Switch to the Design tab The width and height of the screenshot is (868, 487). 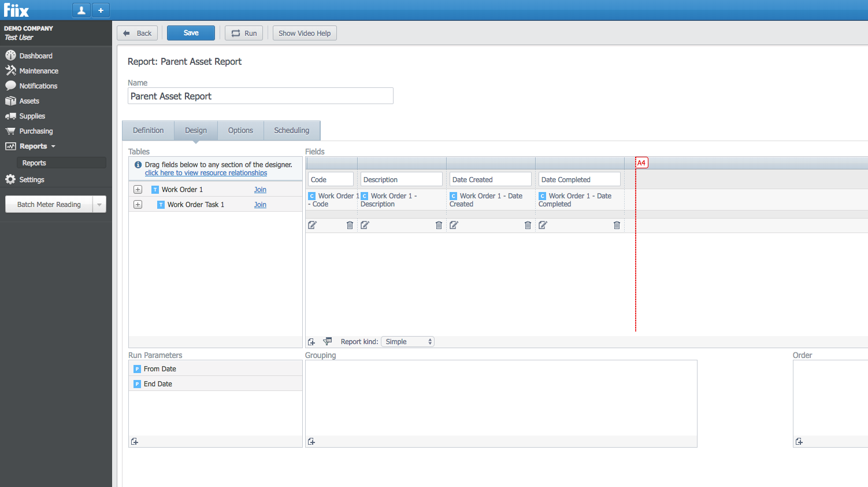[x=196, y=130]
